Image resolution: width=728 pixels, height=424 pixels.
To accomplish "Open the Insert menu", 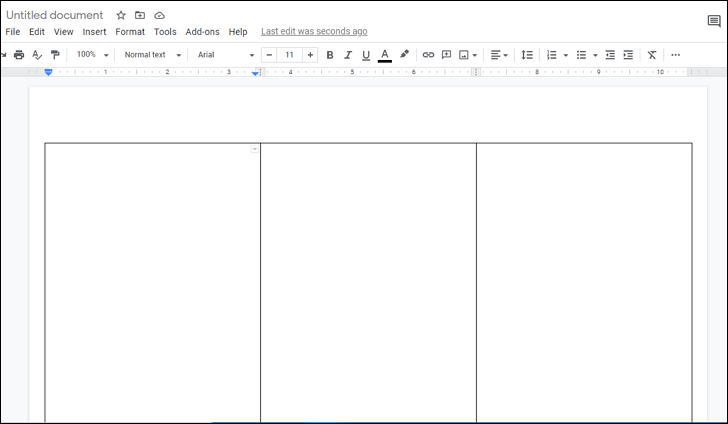I will pos(94,32).
